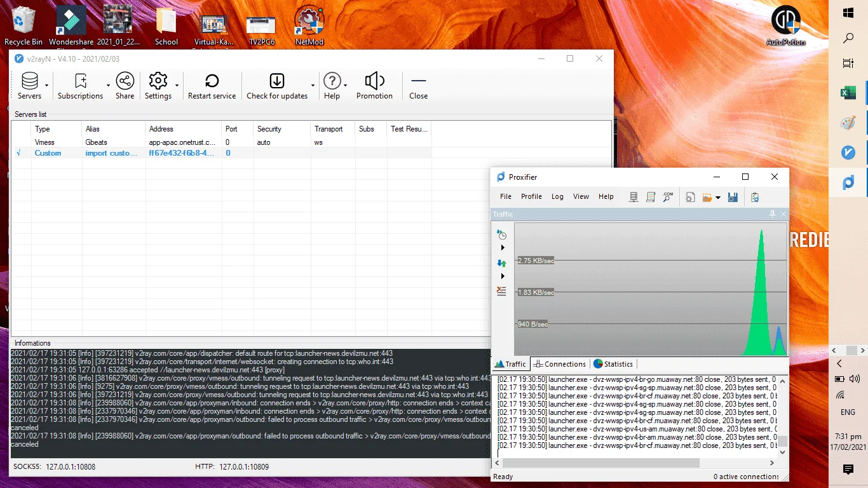The image size is (868, 488).
Task: Expand the Help dropdown arrow
Action: click(x=345, y=85)
